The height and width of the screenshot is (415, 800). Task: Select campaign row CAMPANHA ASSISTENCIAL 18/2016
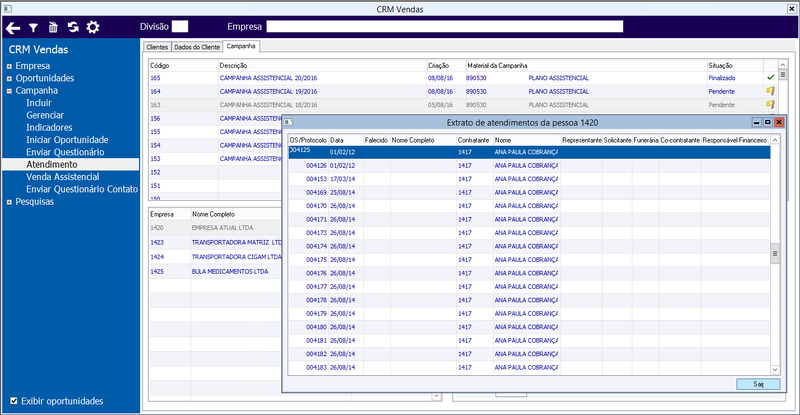(268, 105)
